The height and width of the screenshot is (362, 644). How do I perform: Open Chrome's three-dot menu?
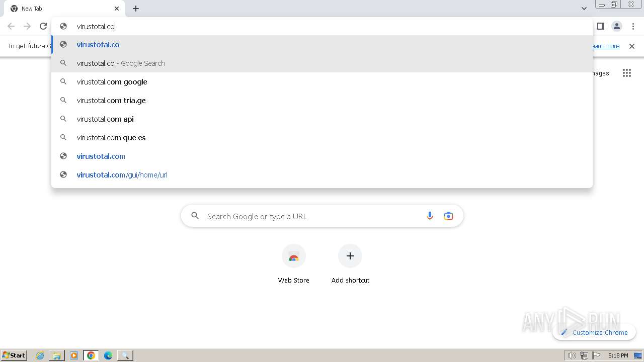(633, 26)
